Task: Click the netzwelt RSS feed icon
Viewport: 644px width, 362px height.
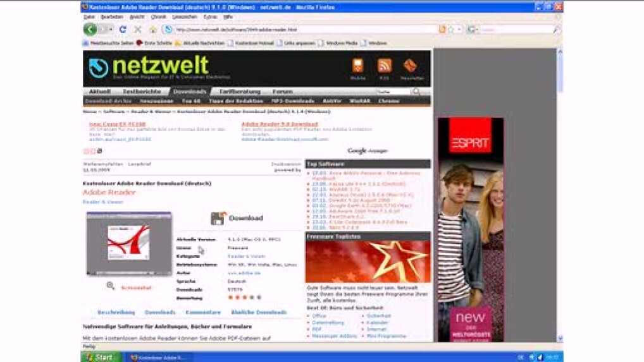Action: [384, 66]
